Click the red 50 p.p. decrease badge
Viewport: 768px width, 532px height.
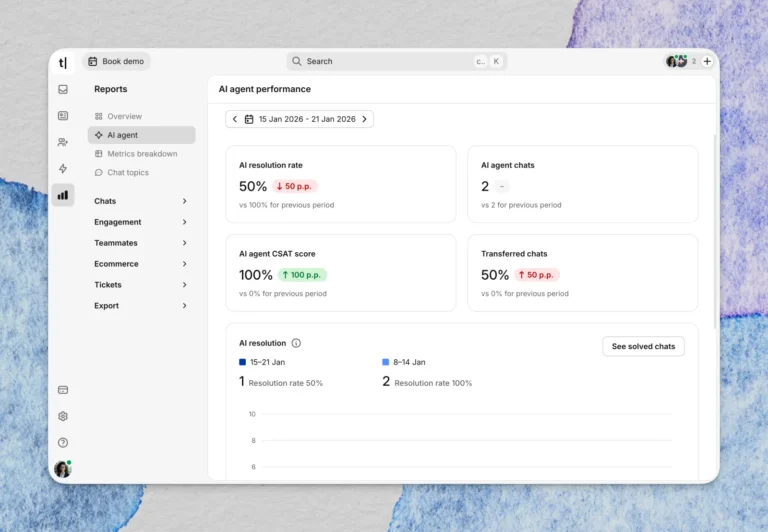tap(294, 186)
